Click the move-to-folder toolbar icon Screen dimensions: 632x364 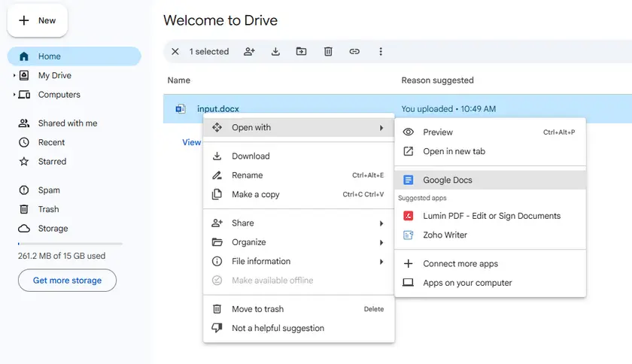point(301,52)
